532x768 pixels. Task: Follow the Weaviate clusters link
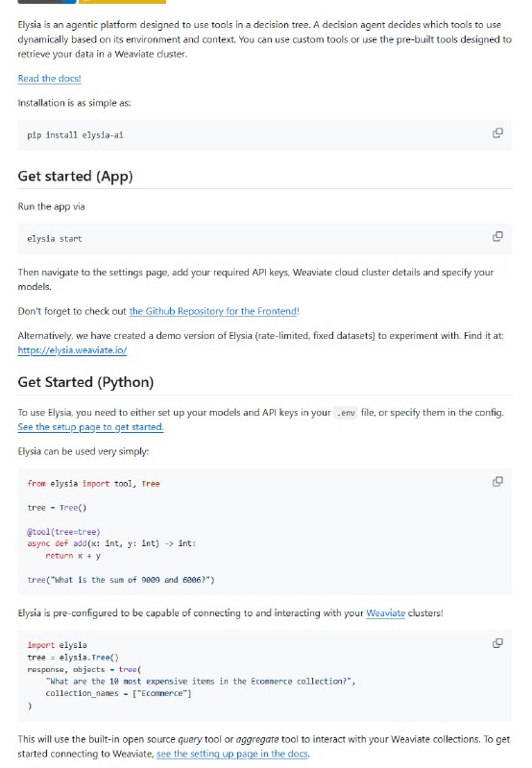tap(385, 613)
